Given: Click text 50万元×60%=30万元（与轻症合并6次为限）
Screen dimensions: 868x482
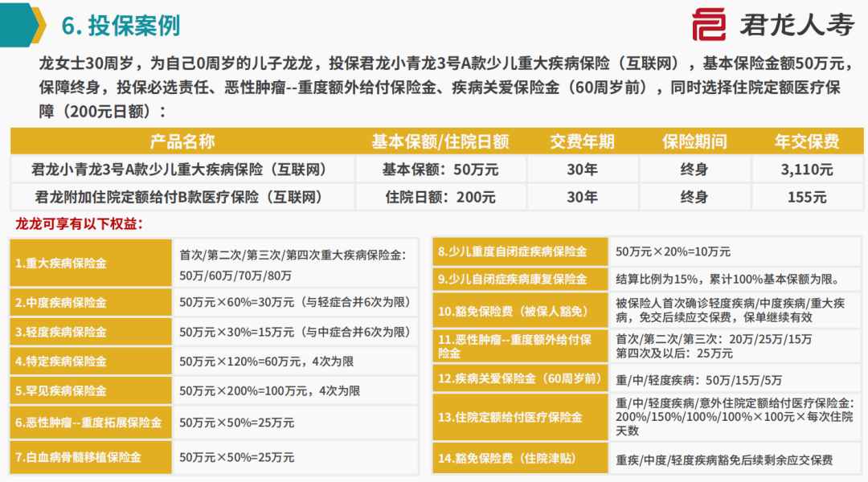Looking at the screenshot, I should coord(296,302).
